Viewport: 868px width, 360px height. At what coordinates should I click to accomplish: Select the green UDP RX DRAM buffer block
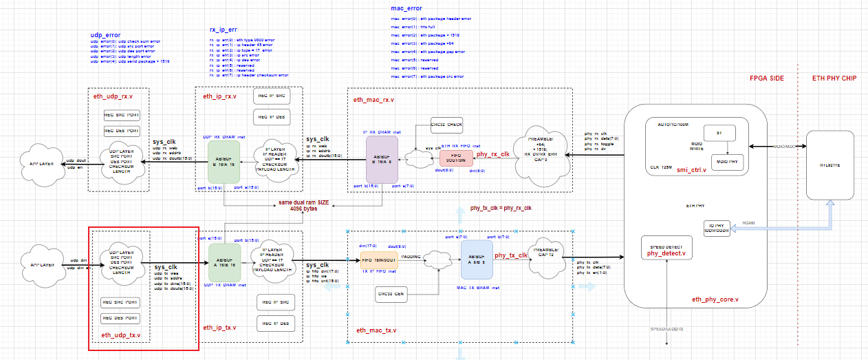point(224,162)
